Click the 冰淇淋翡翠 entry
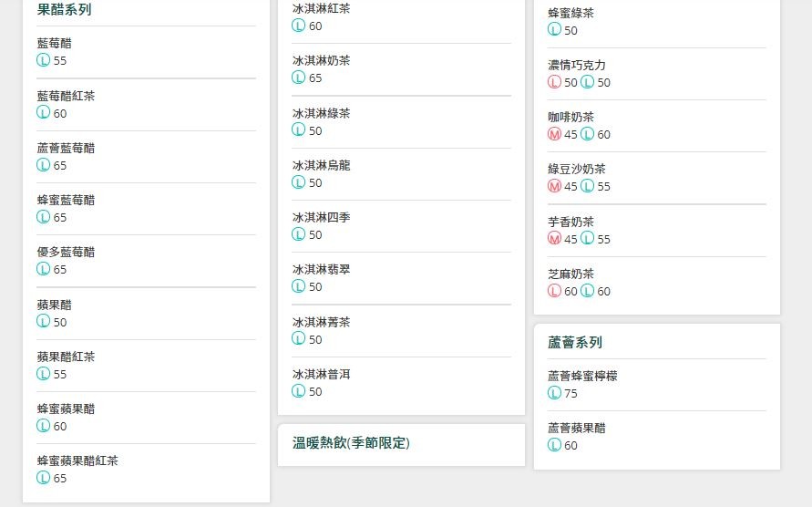This screenshot has width=812, height=507. click(x=321, y=269)
